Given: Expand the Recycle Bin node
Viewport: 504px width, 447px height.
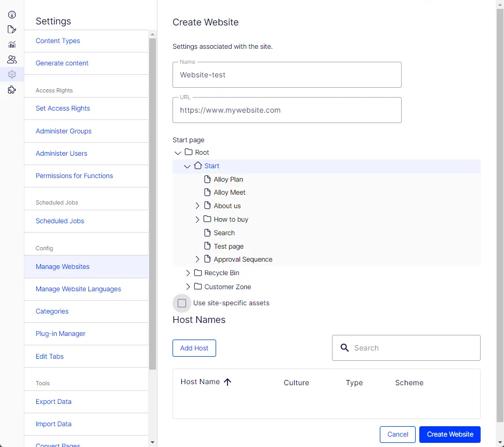Looking at the screenshot, I should [x=188, y=273].
